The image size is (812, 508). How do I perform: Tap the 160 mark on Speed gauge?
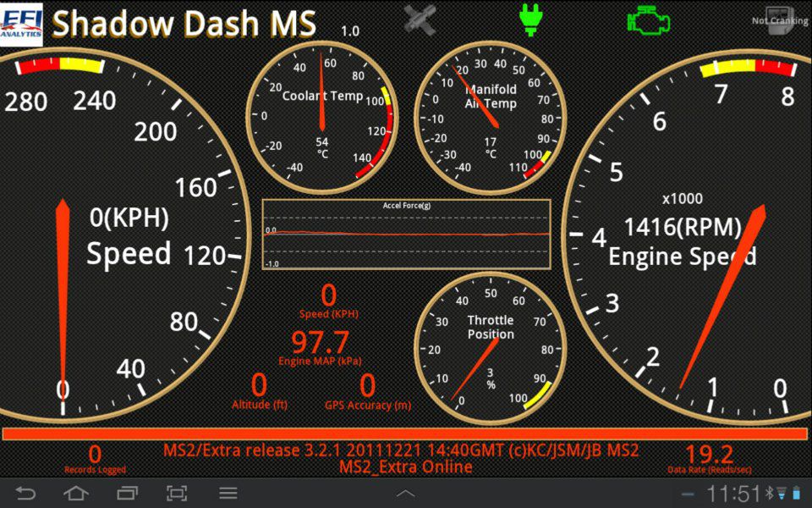[x=195, y=188]
